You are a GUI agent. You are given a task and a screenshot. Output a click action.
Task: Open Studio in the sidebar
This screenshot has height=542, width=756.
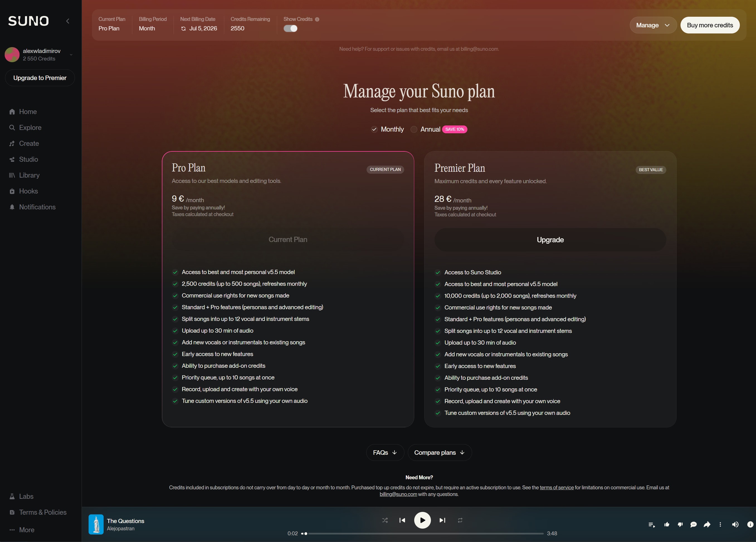pyautogui.click(x=24, y=159)
